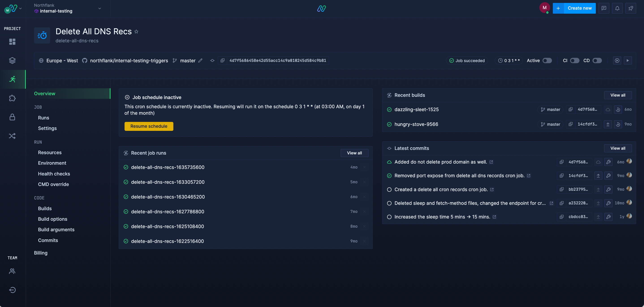644x307 pixels.
Task: Open Billing in side menu
Action: (41, 253)
